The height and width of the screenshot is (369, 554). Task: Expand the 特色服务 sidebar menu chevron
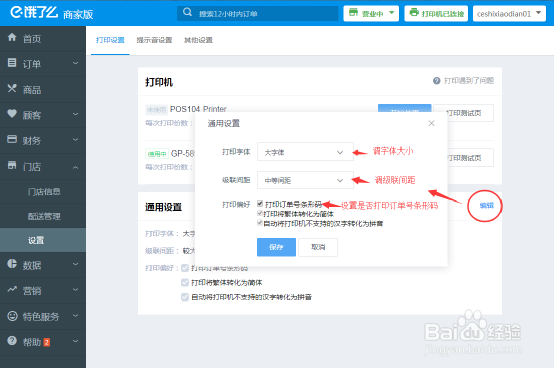click(75, 316)
